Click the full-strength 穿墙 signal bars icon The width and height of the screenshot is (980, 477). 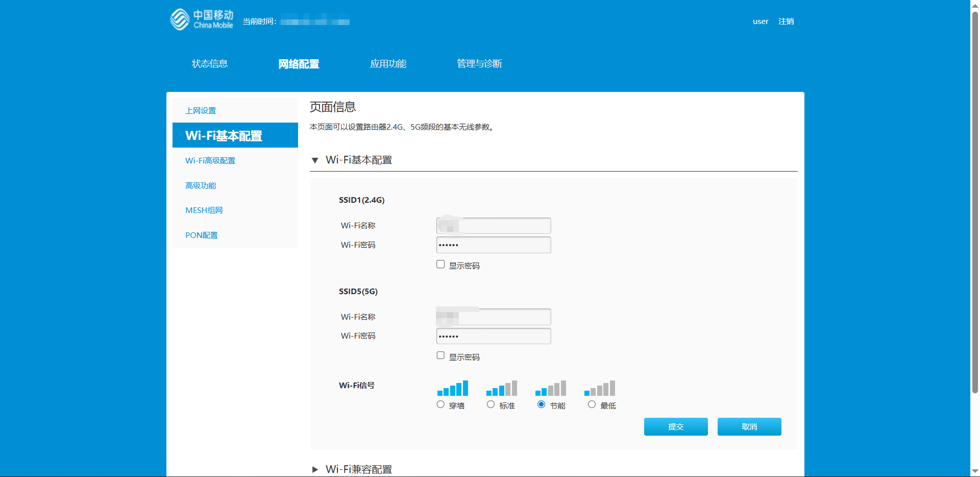[452, 389]
